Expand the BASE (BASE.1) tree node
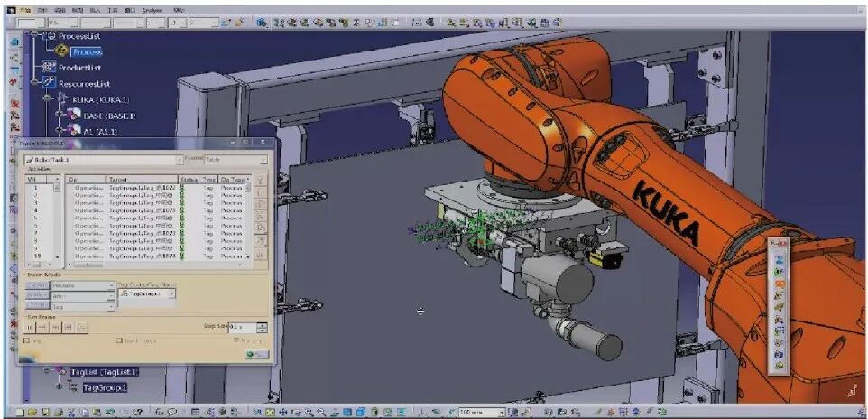The width and height of the screenshot is (868, 419). 60,116
